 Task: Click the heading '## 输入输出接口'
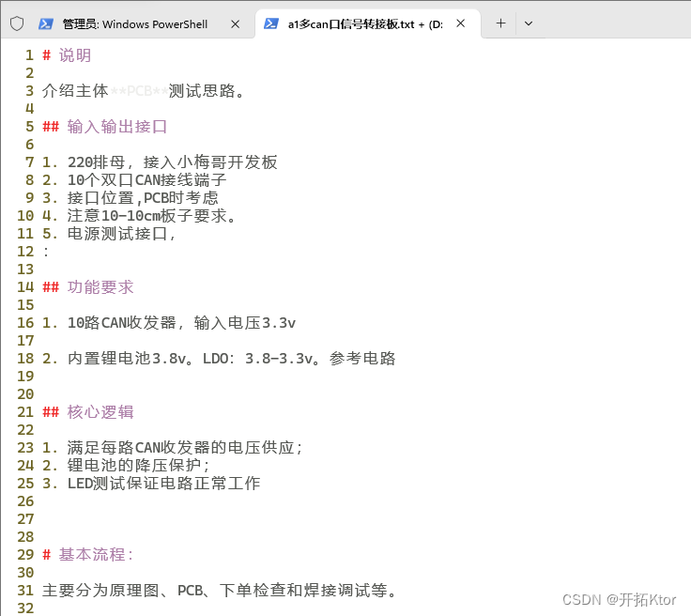(104, 127)
